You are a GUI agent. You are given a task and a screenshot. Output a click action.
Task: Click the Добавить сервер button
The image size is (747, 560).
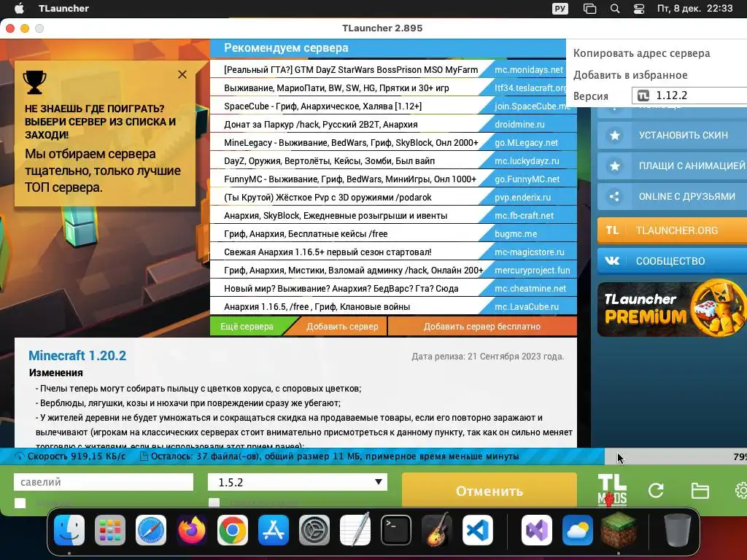[342, 327]
